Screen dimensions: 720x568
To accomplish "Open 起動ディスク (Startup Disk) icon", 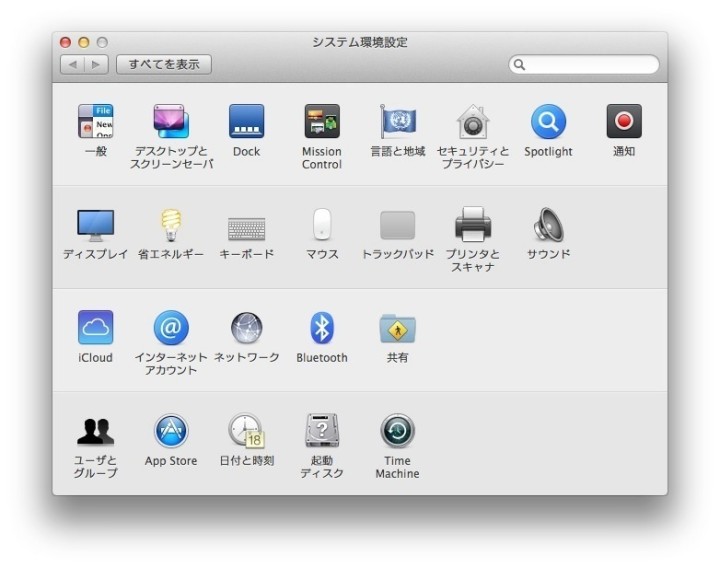I will point(322,430).
